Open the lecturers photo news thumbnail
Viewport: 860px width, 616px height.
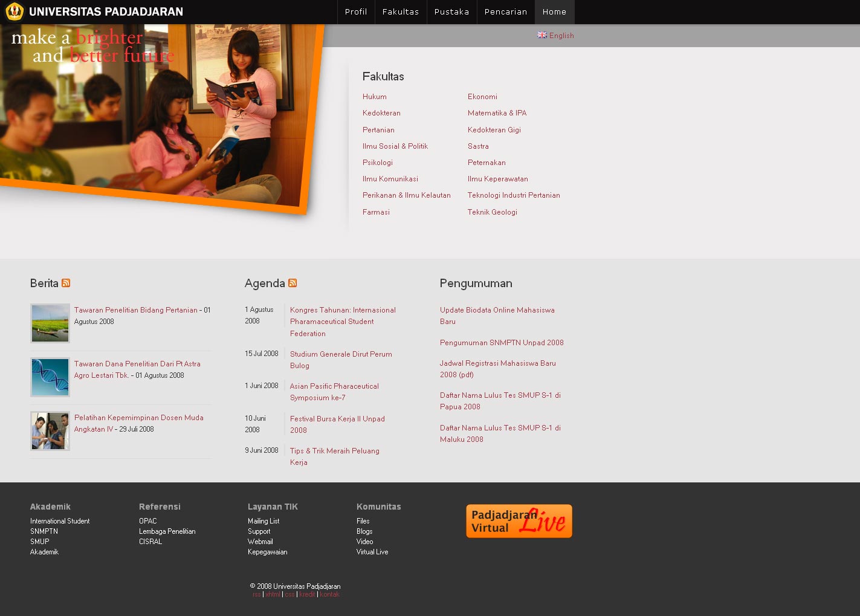pos(50,431)
